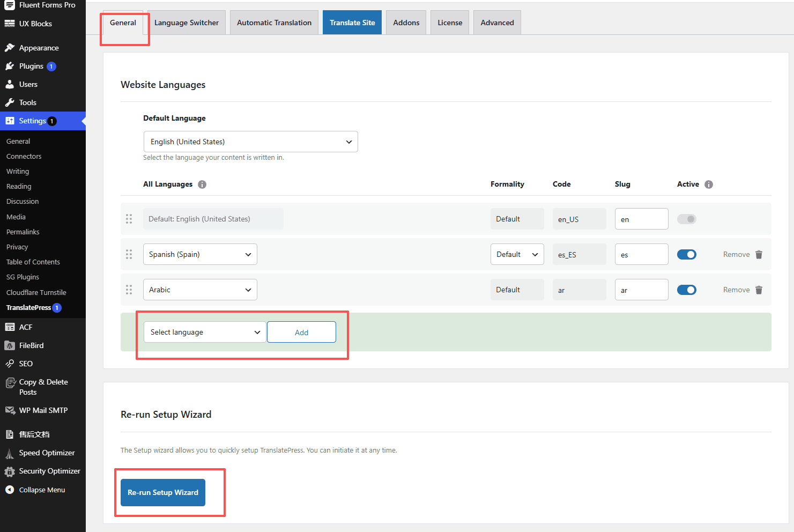Click the Tools wrench icon
The width and height of the screenshot is (794, 532).
pyautogui.click(x=10, y=102)
